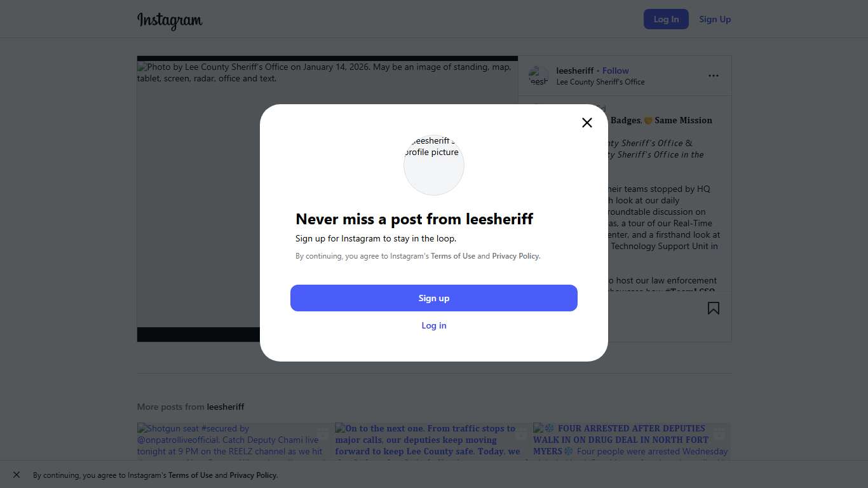
Task: Choose Log in below the Sign up button
Action: point(434,325)
